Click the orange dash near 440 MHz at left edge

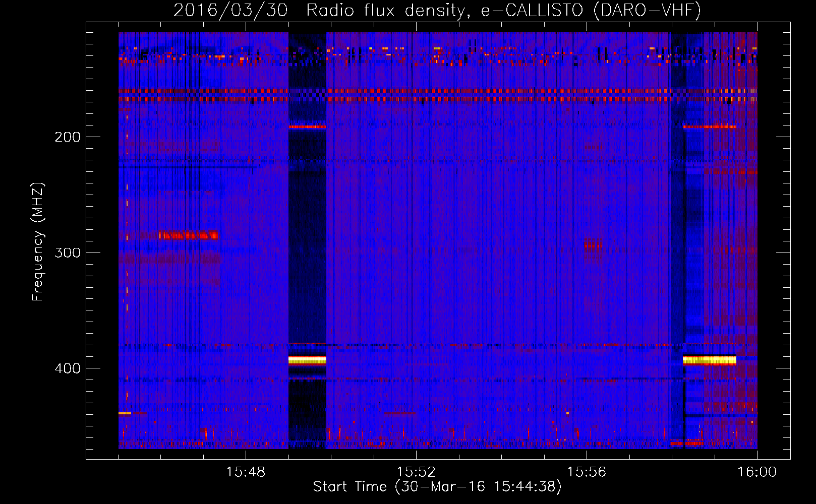[125, 413]
